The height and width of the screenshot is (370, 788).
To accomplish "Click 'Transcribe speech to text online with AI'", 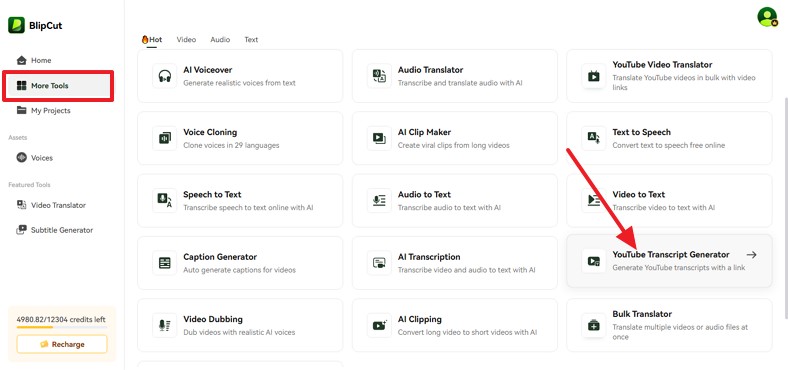I will (248, 208).
